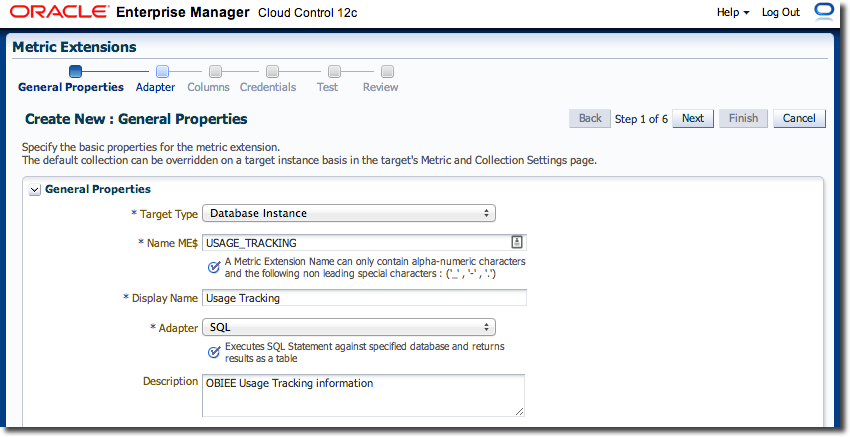850x437 pixels.
Task: Click the info icon below the Name field
Action: click(x=214, y=267)
